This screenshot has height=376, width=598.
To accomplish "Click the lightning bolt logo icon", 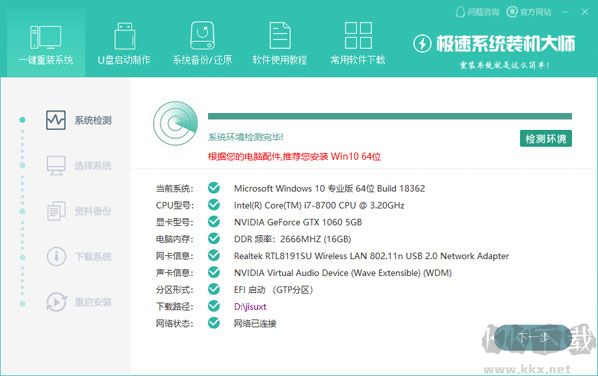I will [422, 43].
